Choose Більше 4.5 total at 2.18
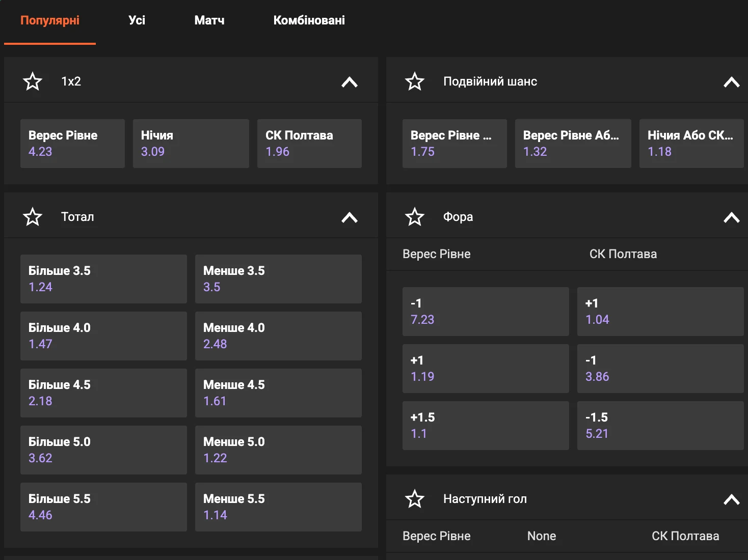The height and width of the screenshot is (560, 748). (x=103, y=393)
